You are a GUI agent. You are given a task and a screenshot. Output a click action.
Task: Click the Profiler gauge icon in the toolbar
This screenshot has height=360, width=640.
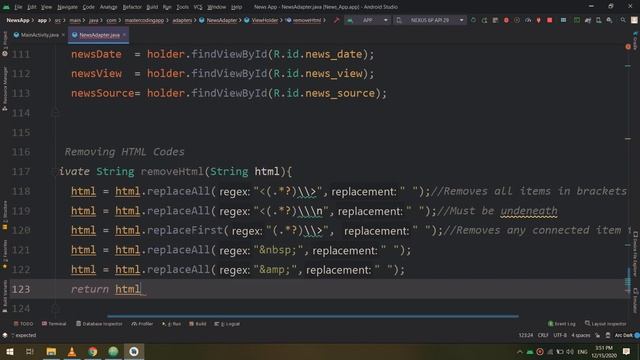(528, 20)
